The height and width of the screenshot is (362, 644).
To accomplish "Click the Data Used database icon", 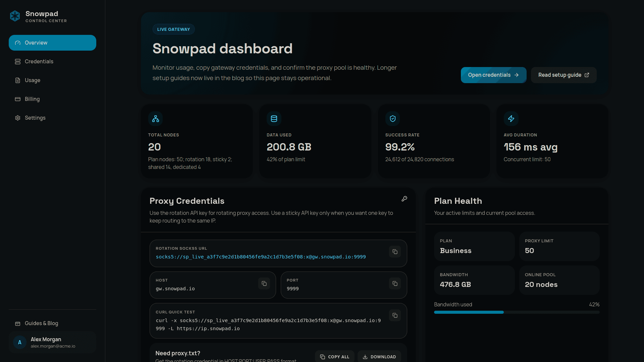I will pyautogui.click(x=274, y=119).
